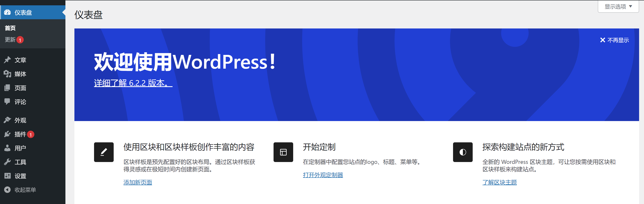The width and height of the screenshot is (644, 204).
Task: Click the pushpin icon beside 文章
Action: [x=8, y=60]
